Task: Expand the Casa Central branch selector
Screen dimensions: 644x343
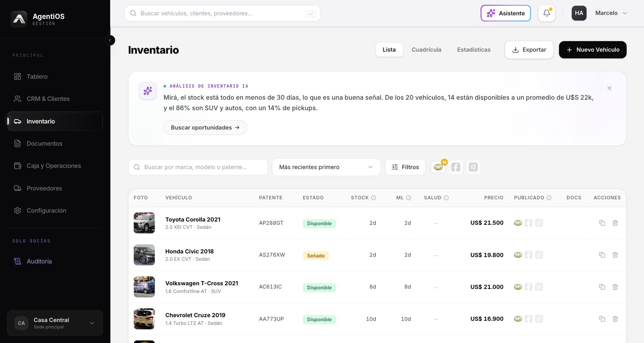Action: tap(55, 323)
